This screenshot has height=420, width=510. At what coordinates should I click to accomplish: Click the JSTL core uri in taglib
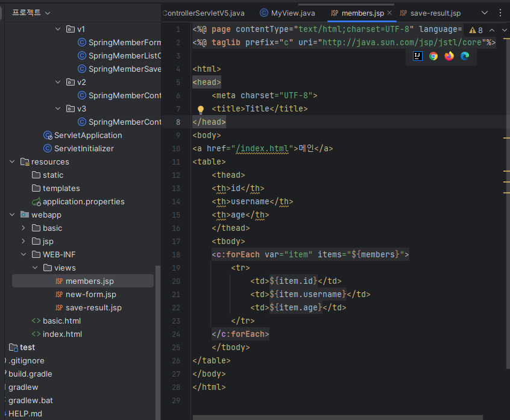(x=401, y=42)
